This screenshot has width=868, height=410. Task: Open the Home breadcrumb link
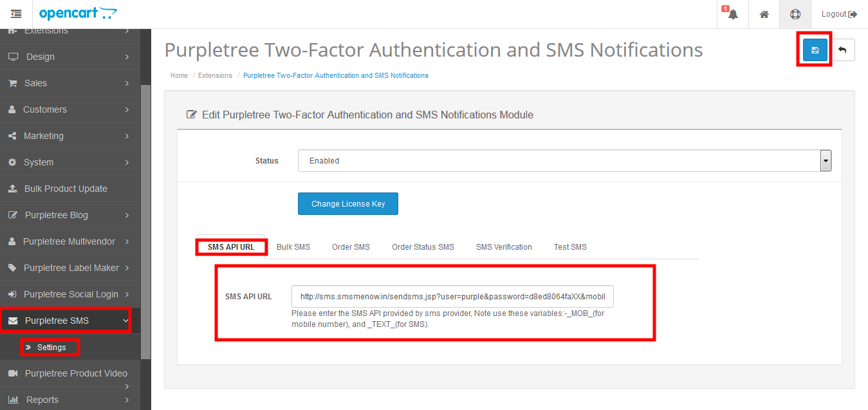179,75
